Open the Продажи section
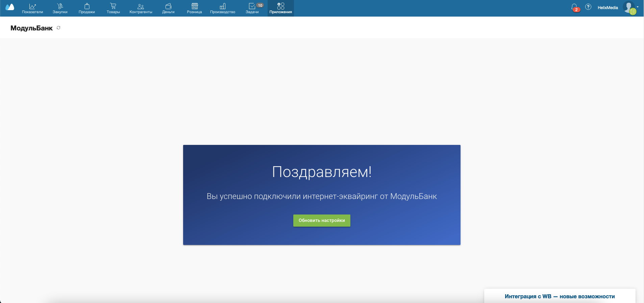Screen dimensions: 644x303 (87, 8)
